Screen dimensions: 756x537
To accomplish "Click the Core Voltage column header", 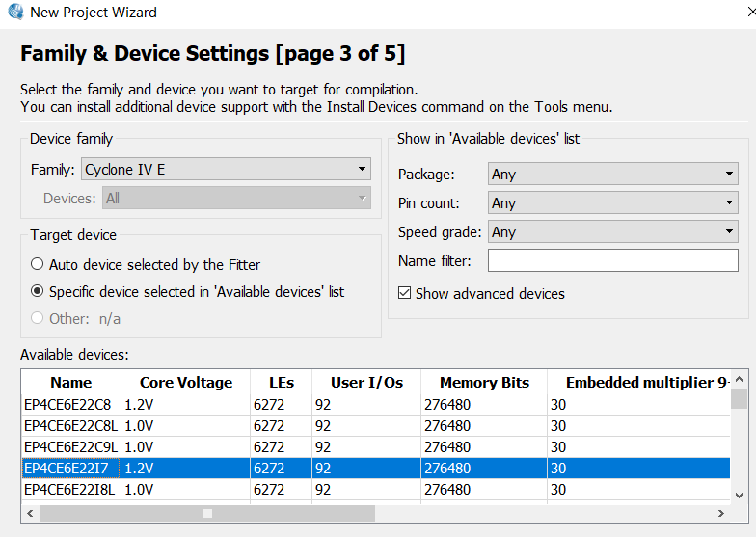I will (x=185, y=383).
